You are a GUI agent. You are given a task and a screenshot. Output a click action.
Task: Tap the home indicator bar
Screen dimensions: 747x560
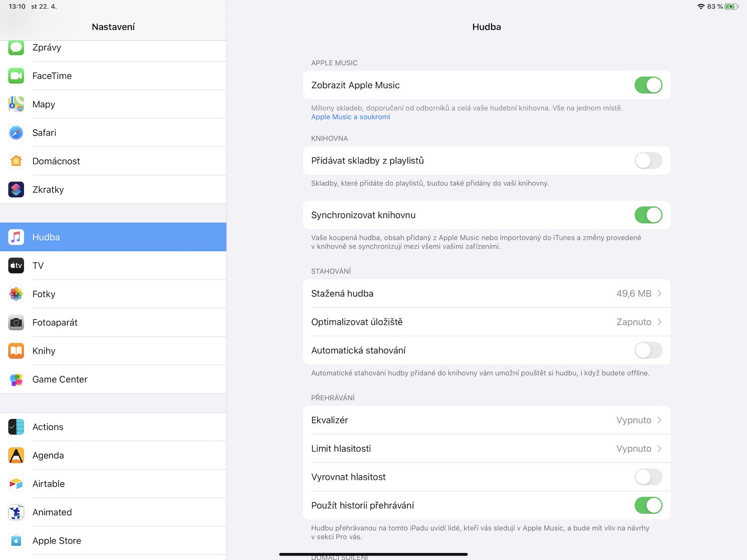tap(373, 554)
